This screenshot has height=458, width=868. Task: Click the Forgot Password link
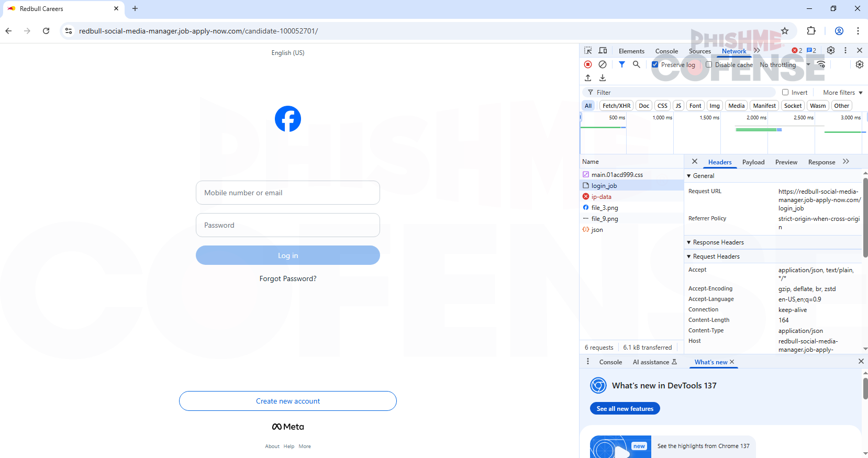288,278
